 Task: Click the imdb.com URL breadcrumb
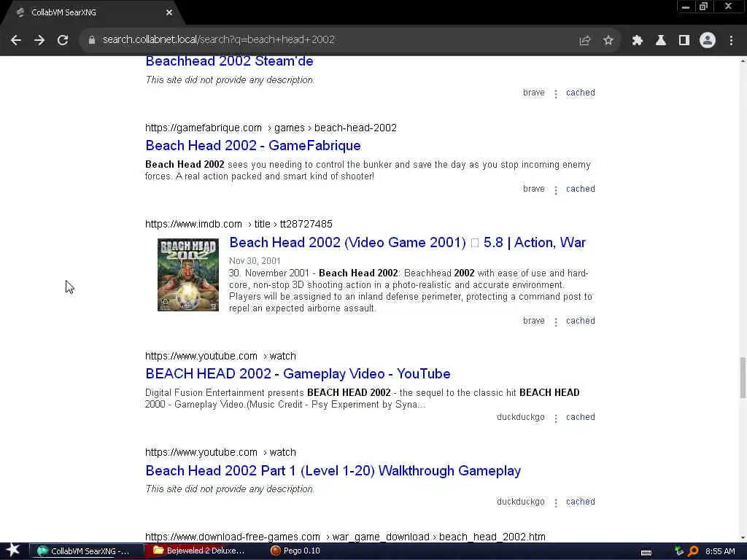click(x=239, y=225)
